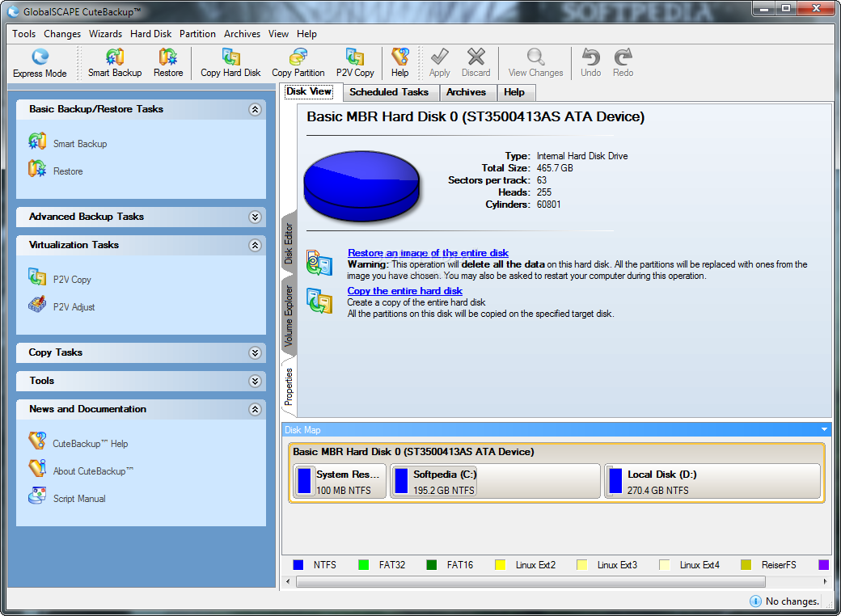
Task: Expand the Advanced Backup Tasks panel
Action: click(x=255, y=217)
